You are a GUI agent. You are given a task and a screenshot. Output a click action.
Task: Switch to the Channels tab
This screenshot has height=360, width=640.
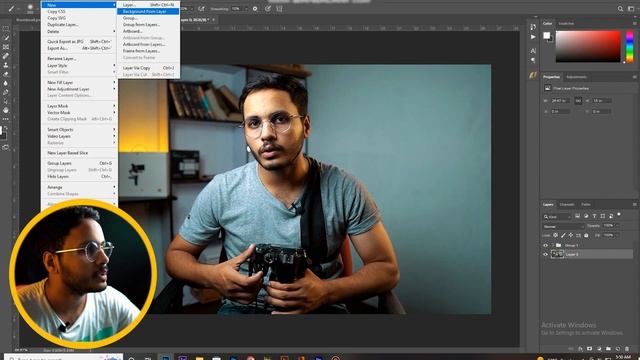(567, 204)
